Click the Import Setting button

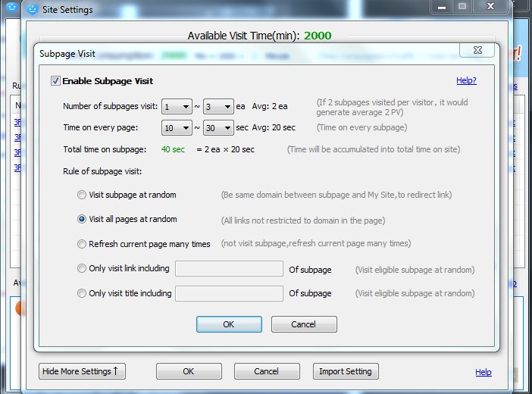(346, 371)
